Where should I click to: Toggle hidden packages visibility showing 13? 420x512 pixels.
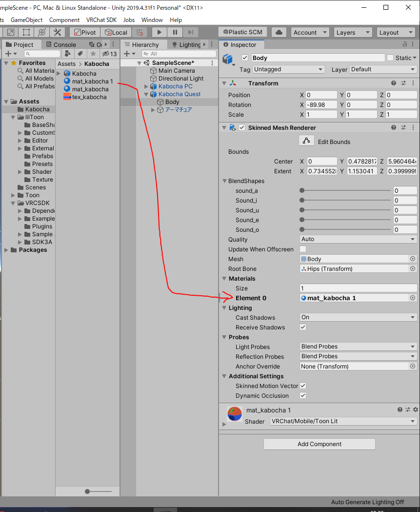click(109, 54)
